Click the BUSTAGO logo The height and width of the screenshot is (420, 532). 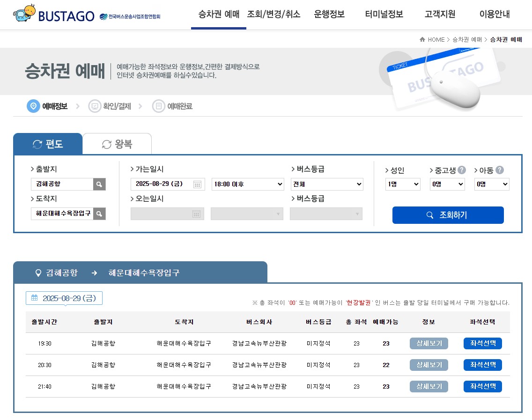coord(53,15)
